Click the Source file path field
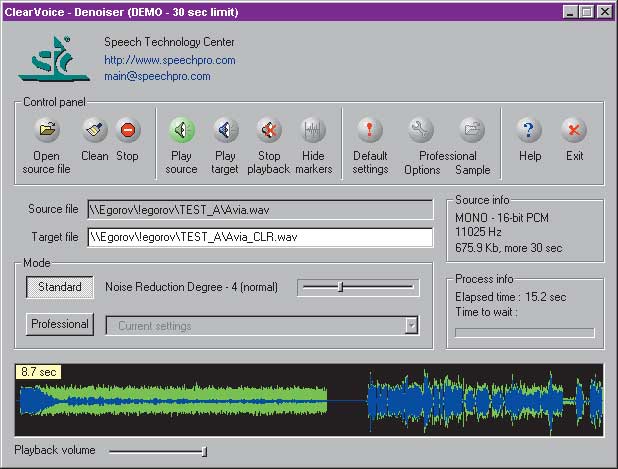The height and width of the screenshot is (469, 618). pos(260,210)
